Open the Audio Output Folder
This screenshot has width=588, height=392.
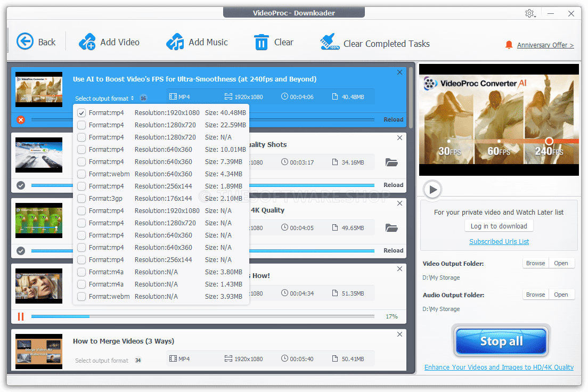tap(561, 295)
